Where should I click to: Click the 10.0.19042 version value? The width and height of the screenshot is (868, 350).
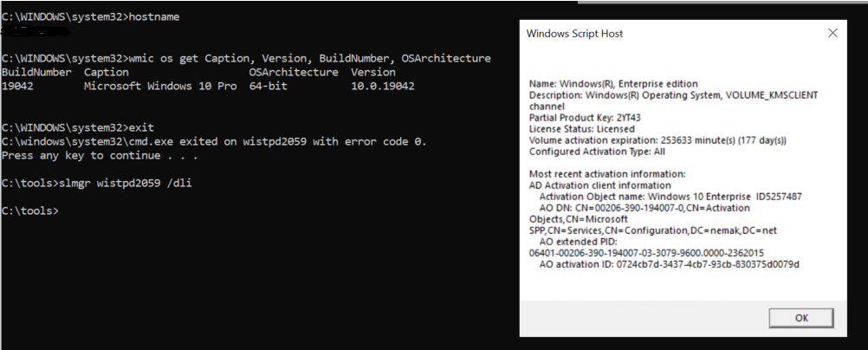(382, 87)
